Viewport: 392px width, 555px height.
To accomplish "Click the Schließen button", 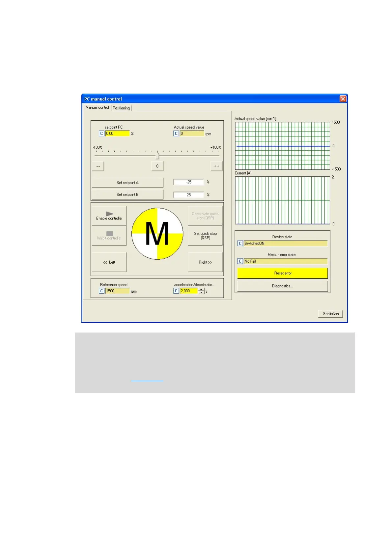I will tap(331, 314).
